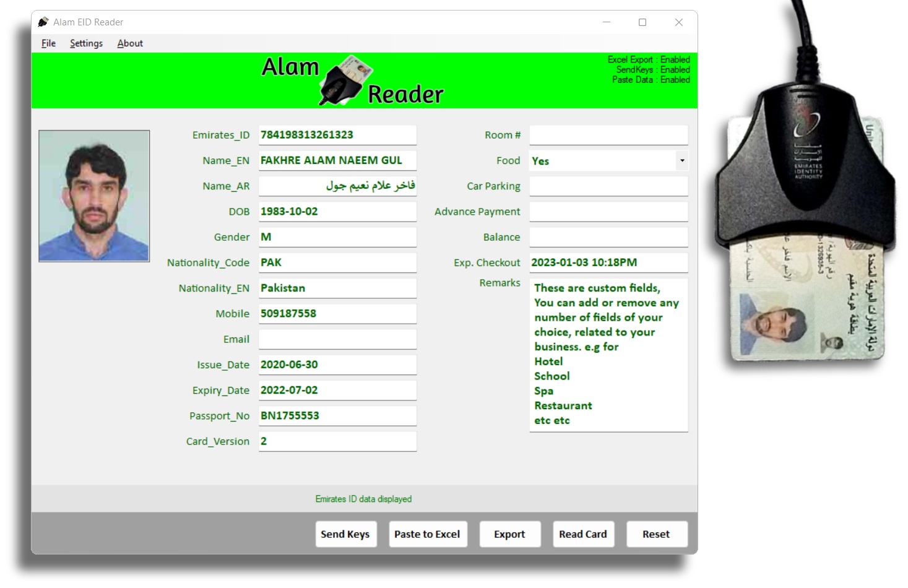Focus the empty Email field
Viewport: 908px width, 588px height.
(x=337, y=339)
